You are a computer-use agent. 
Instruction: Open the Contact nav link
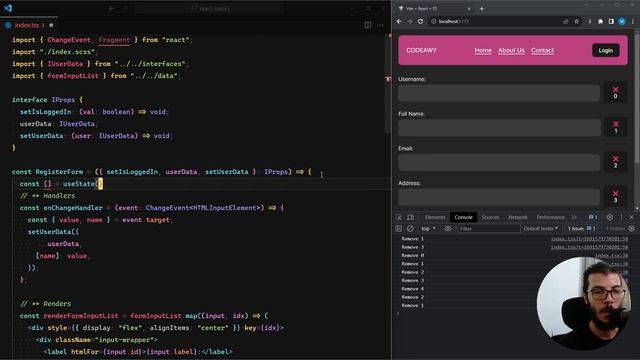click(542, 50)
